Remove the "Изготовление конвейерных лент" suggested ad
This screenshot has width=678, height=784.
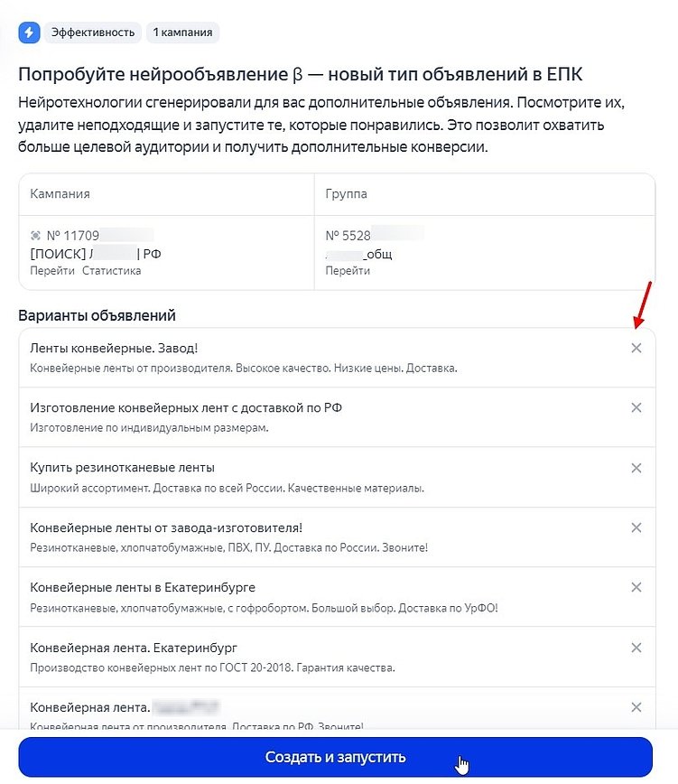click(636, 407)
